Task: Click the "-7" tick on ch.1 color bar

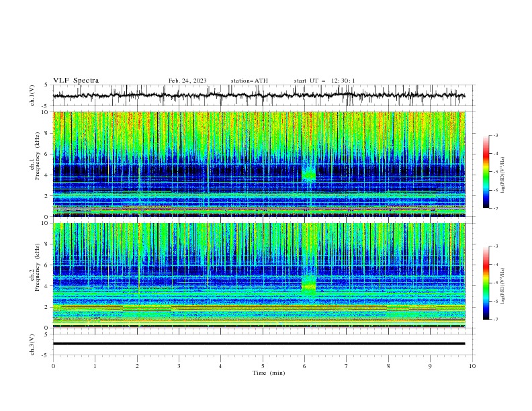Action: (x=495, y=208)
